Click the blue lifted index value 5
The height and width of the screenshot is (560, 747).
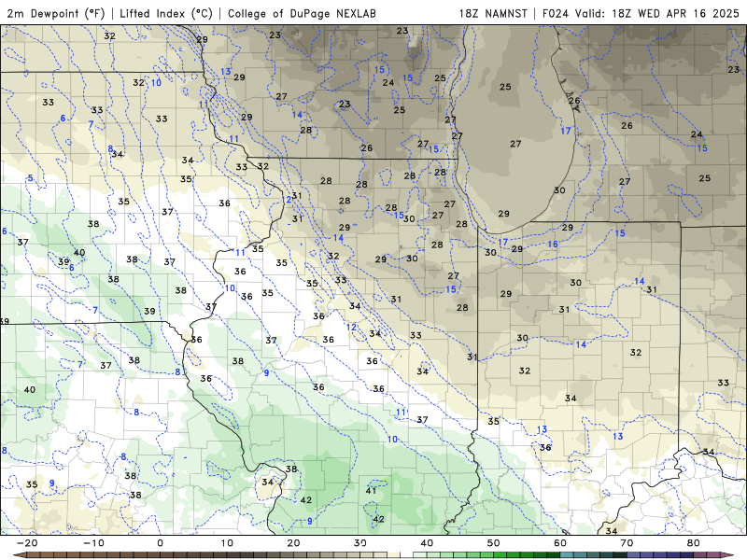[x=31, y=178]
